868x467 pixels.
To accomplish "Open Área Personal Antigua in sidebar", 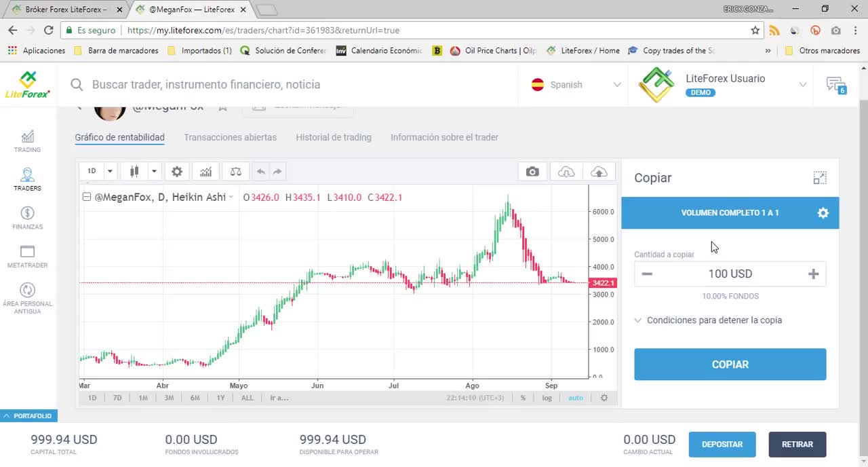I will click(x=27, y=299).
